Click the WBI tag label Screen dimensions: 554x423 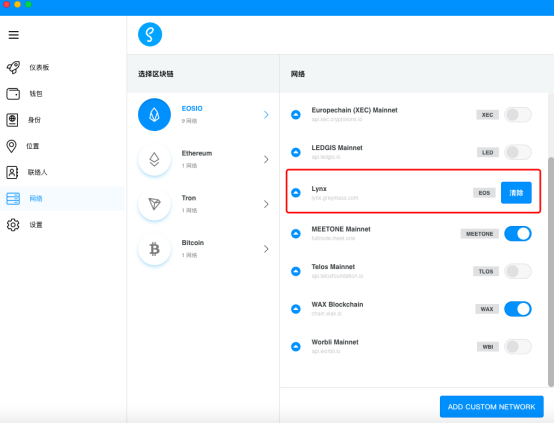488,347
